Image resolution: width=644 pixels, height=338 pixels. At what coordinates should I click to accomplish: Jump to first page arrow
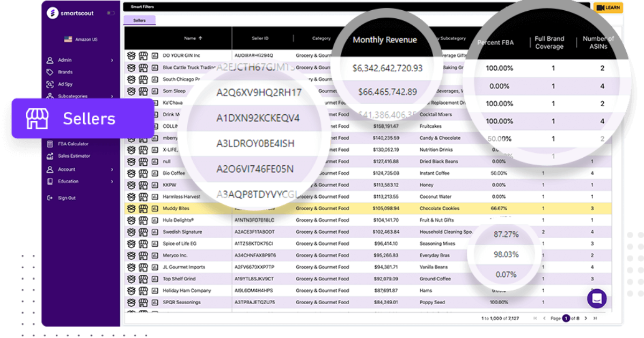(535, 318)
